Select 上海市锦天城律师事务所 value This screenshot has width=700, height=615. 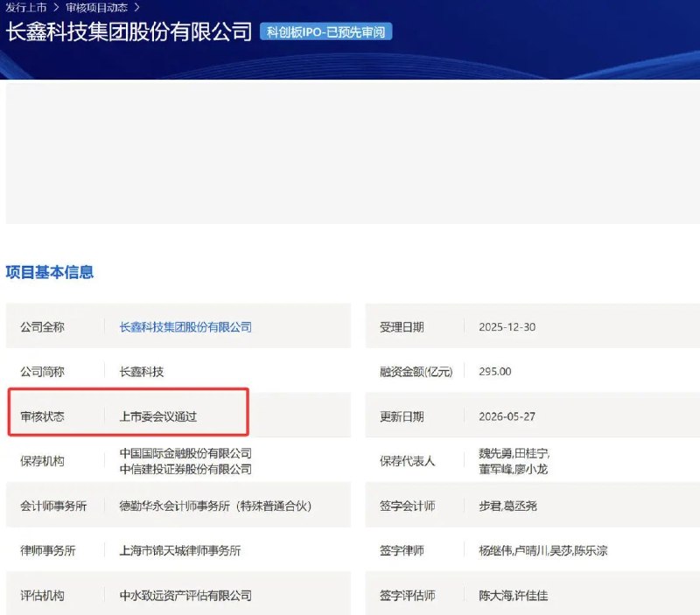click(x=180, y=550)
